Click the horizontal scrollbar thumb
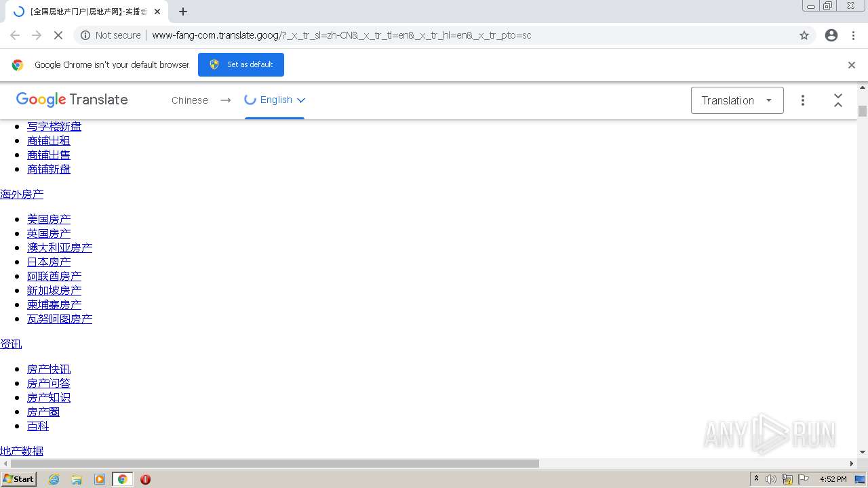Image resolution: width=868 pixels, height=488 pixels. click(275, 464)
